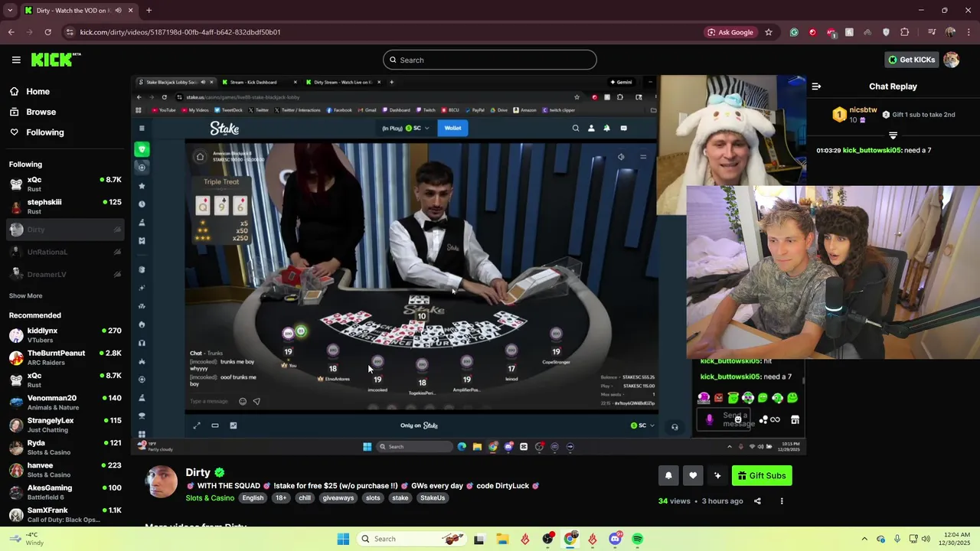The image size is (980, 551).
Task: Open Chrome three-dot menu
Action: tap(967, 32)
